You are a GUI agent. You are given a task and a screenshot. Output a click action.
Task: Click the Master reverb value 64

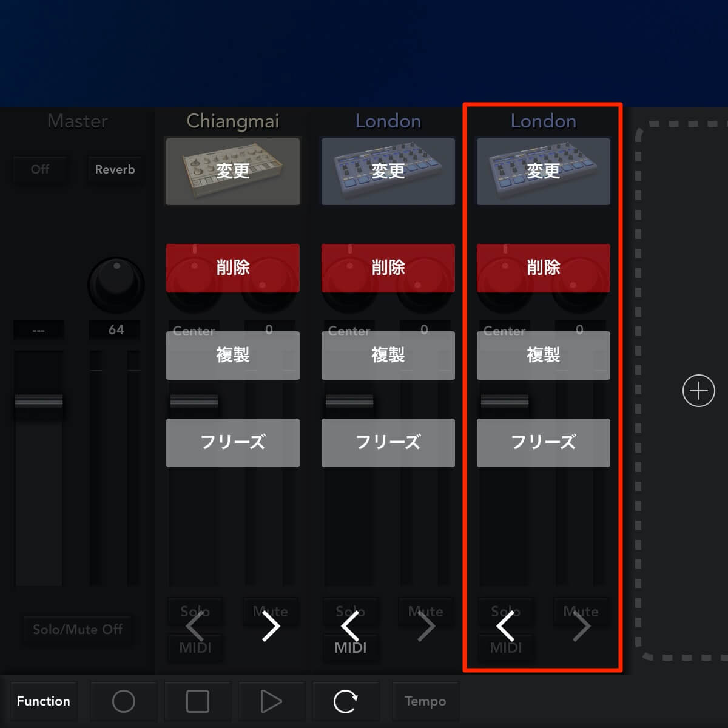[116, 330]
